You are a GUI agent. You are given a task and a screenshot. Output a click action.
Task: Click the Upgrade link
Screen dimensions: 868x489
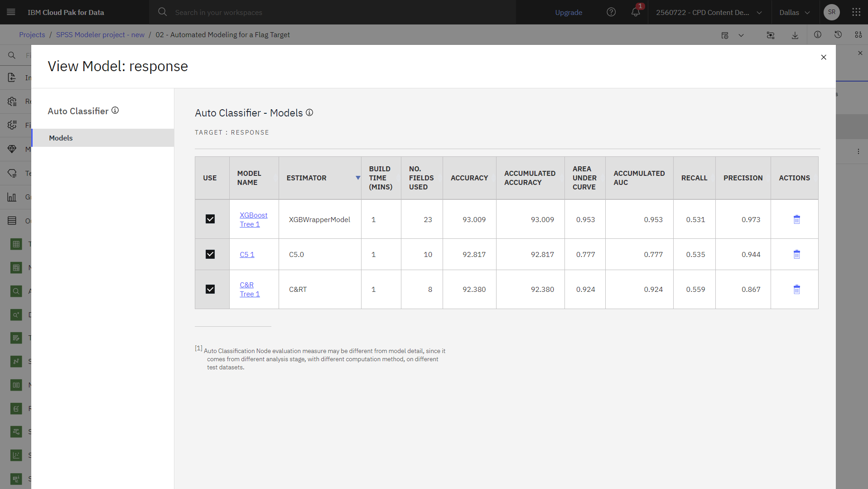569,12
